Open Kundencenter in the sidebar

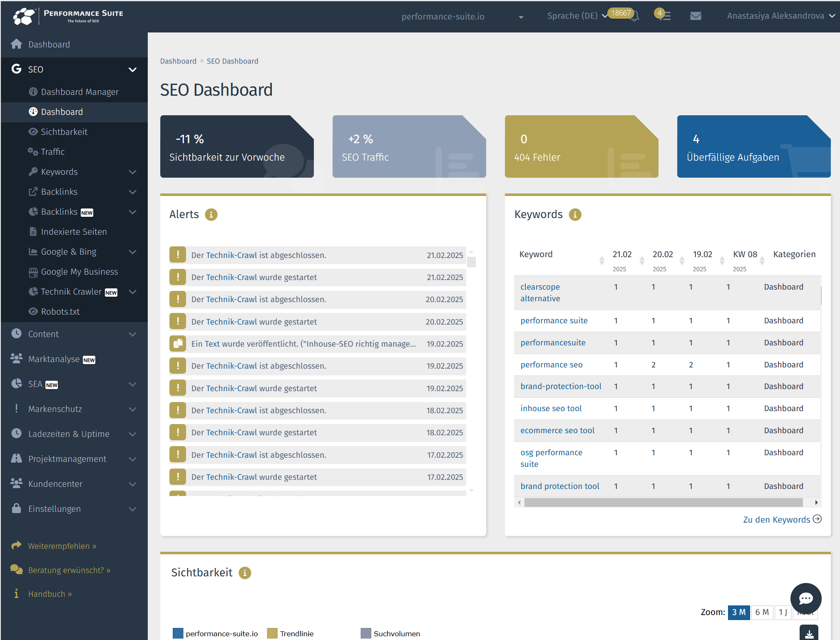click(74, 484)
